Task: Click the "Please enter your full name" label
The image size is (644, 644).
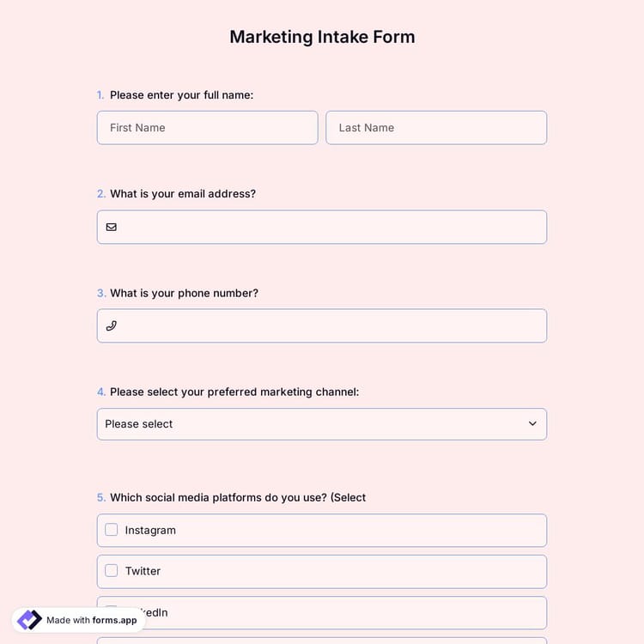Action: (x=181, y=95)
